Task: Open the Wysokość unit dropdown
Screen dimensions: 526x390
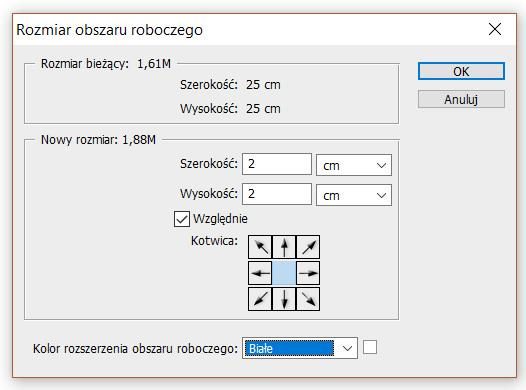Action: pos(354,195)
